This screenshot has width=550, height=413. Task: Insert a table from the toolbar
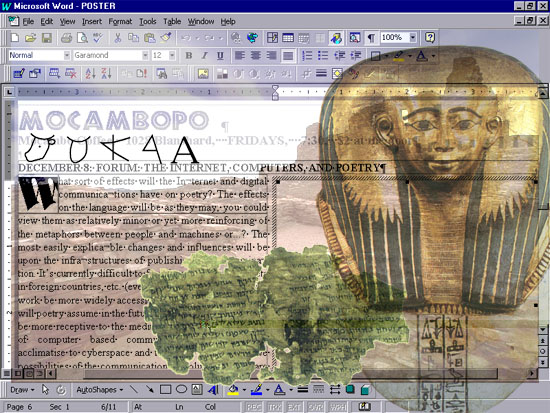288,38
